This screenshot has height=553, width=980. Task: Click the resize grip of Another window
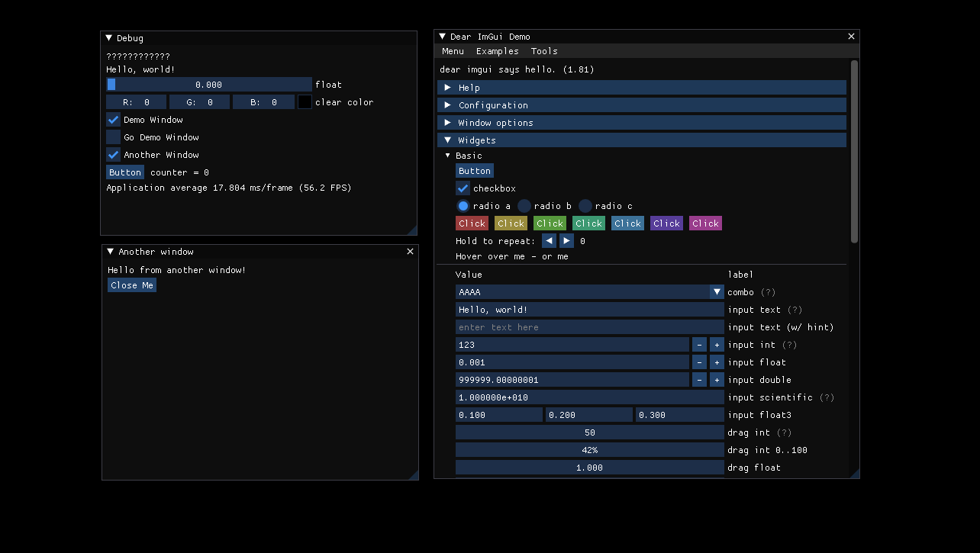(414, 474)
